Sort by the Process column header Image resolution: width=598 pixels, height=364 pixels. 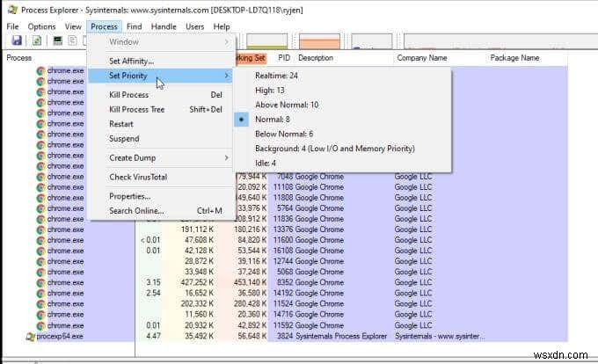pyautogui.click(x=19, y=58)
